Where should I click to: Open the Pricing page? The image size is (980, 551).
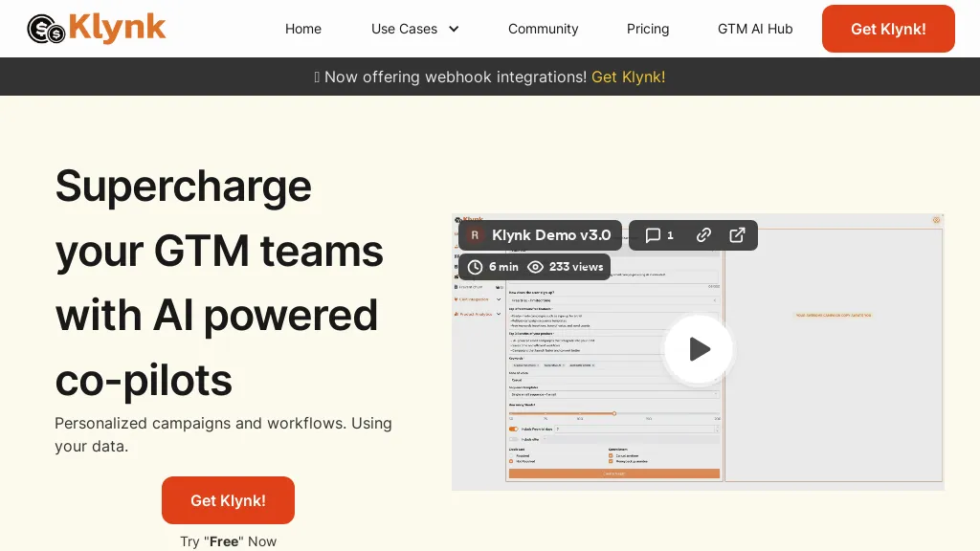[648, 29]
